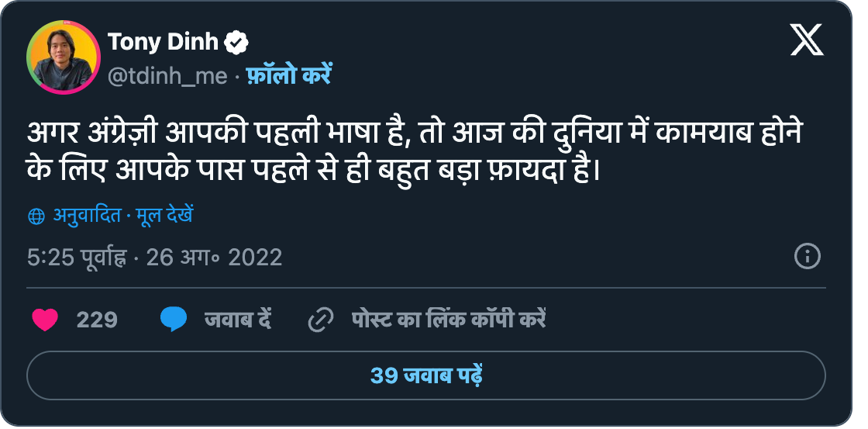Open the info circle icon
Image resolution: width=868 pixels, height=429 pixels.
coord(807,257)
